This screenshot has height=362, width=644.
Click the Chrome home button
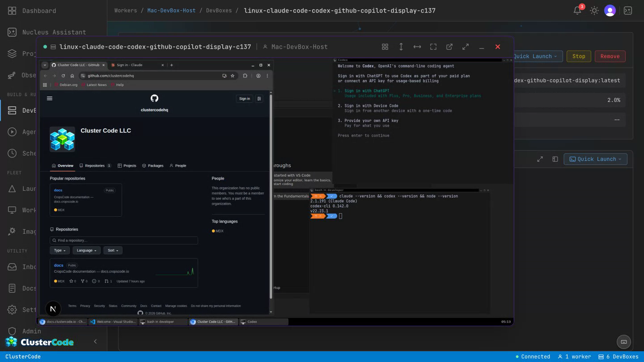(x=72, y=76)
